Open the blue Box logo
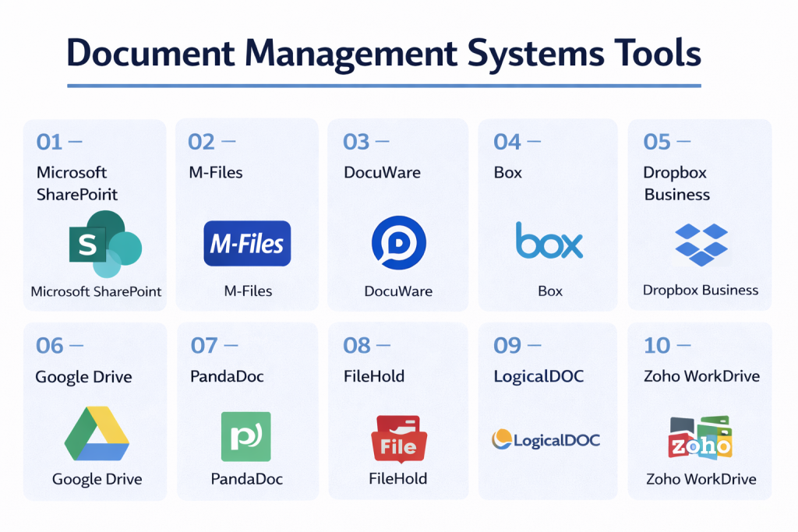 click(x=549, y=241)
